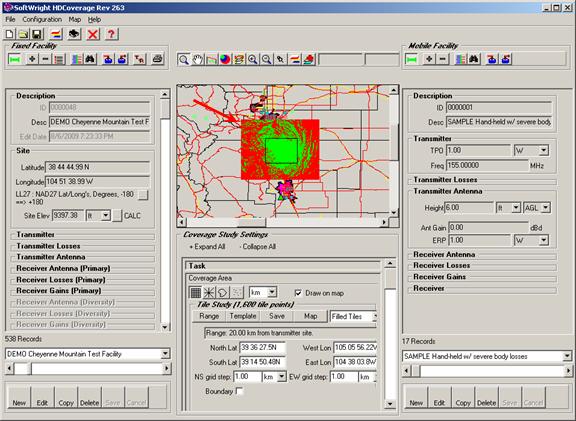
Task: Click the New button under Fixed Facility records
Action: coord(19,397)
